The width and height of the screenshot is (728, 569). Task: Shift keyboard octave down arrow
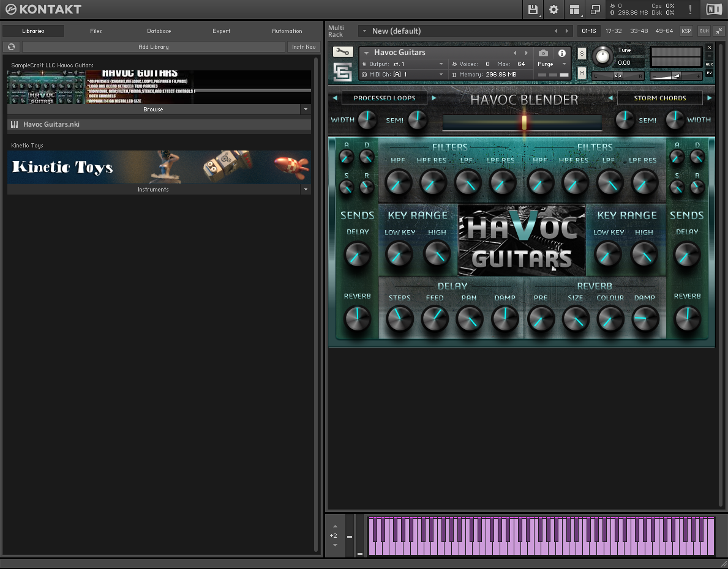pyautogui.click(x=335, y=545)
